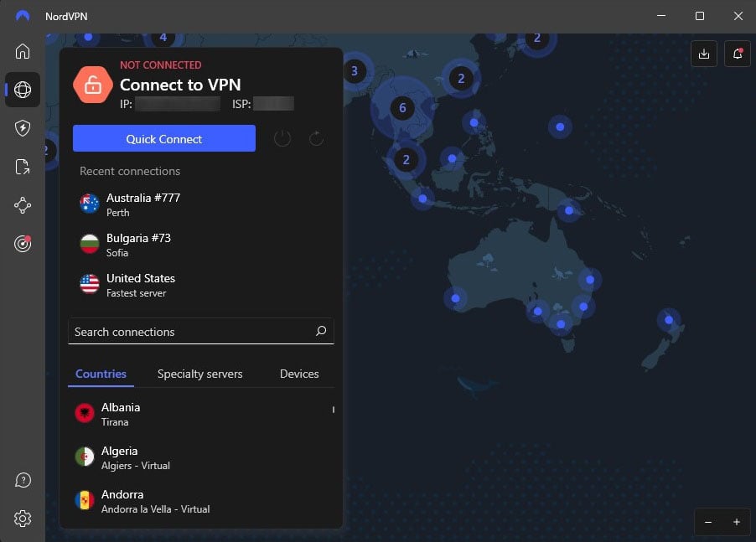Click the NordVPN logo in title bar
This screenshot has width=756, height=542.
pos(23,16)
